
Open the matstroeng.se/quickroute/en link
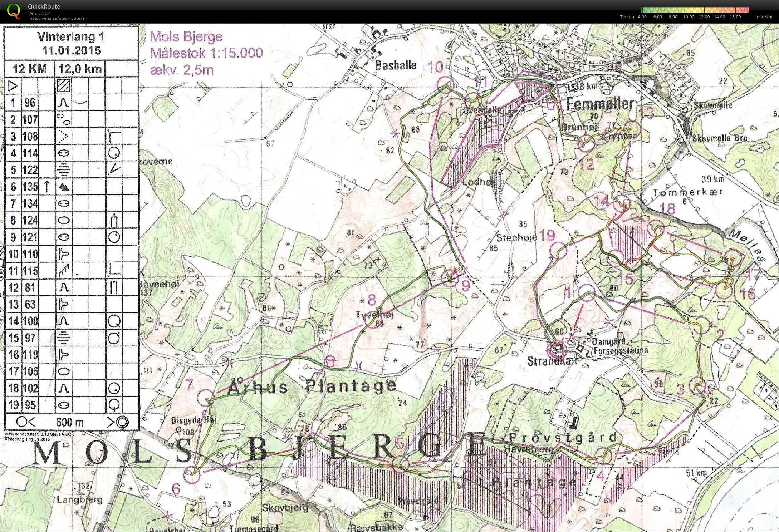58,18
